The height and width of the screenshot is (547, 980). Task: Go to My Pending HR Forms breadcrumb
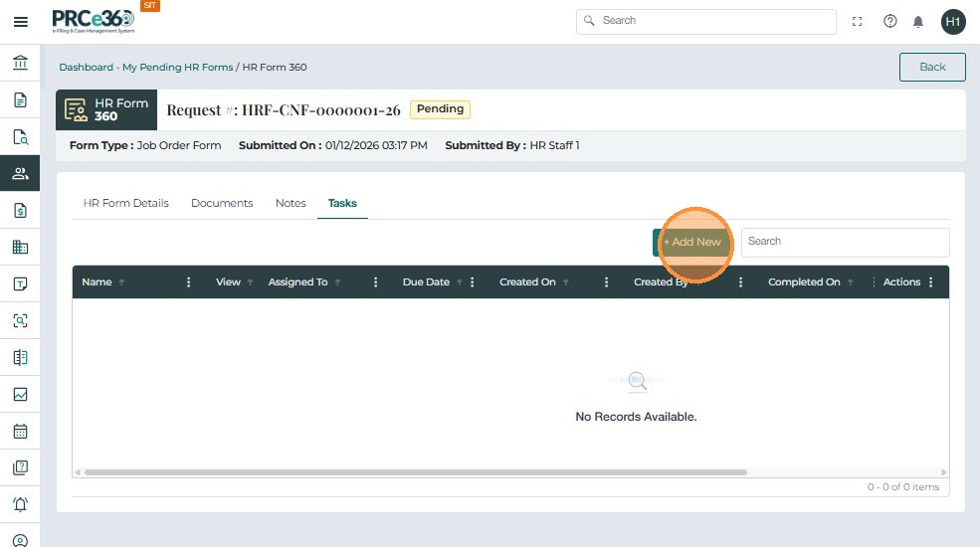pyautogui.click(x=177, y=67)
